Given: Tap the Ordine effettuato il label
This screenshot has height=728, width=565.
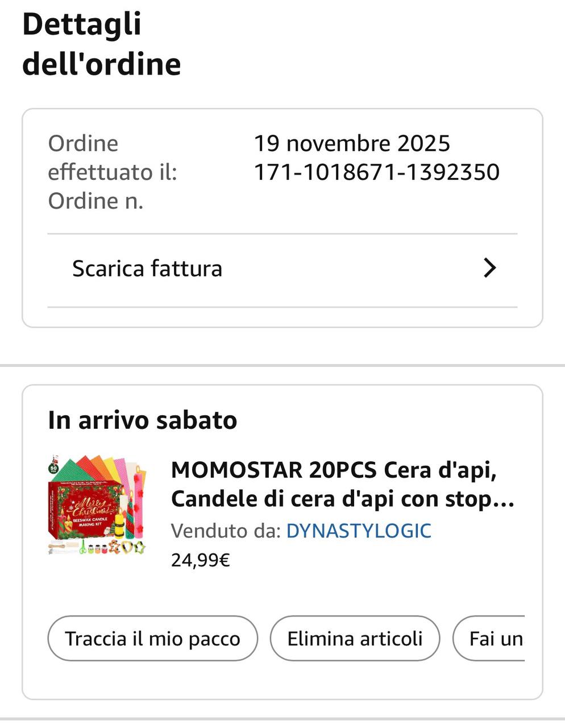Looking at the screenshot, I should click(112, 158).
